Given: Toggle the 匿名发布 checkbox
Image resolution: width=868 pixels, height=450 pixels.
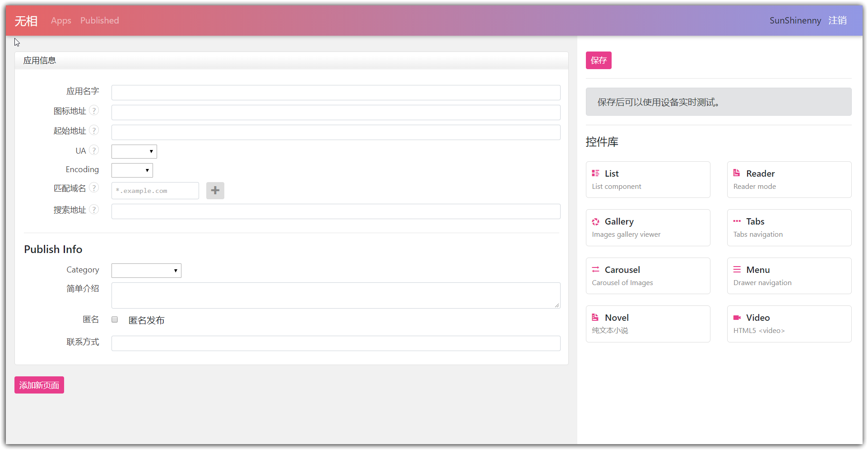Looking at the screenshot, I should 115,319.
